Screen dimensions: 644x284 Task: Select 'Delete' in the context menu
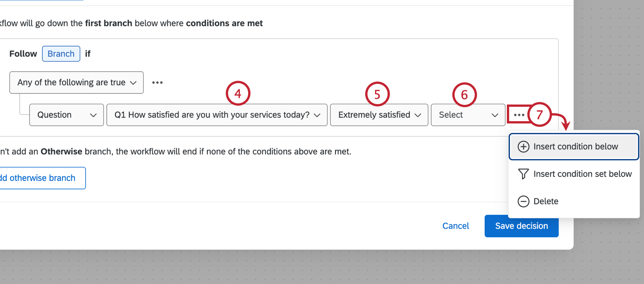(x=546, y=201)
